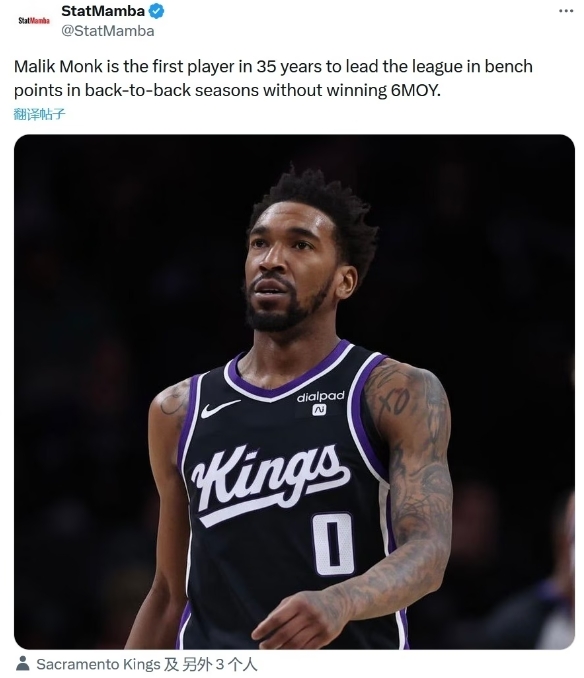Click the jersey number 0
Viewport: 584px width, 678px height.
point(333,544)
